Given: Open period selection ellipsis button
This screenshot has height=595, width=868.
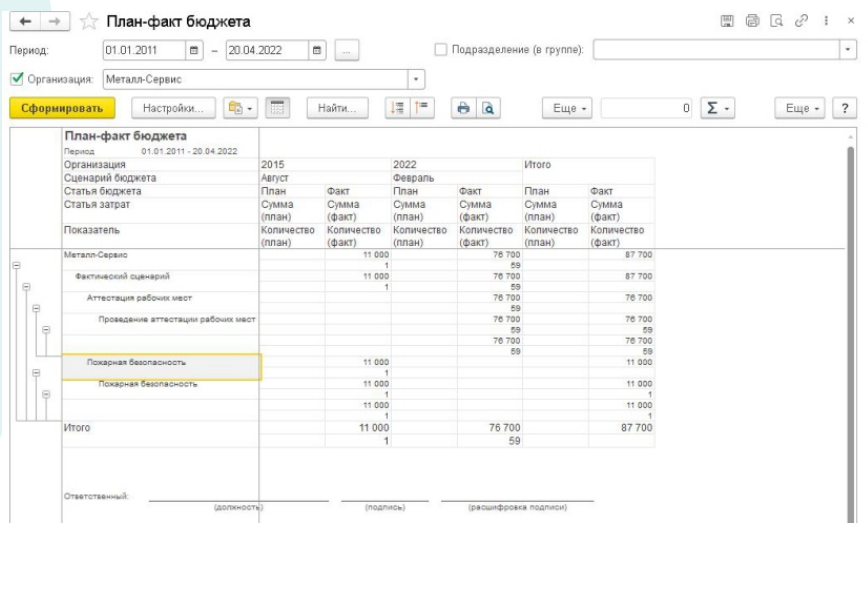Looking at the screenshot, I should [347, 50].
